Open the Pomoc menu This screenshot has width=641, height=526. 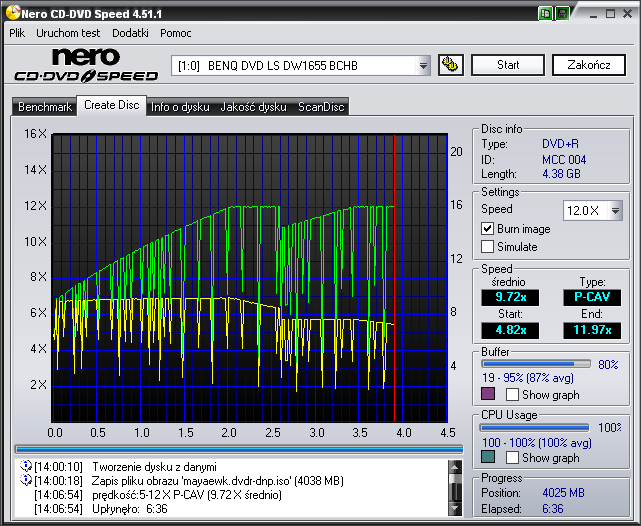point(176,33)
